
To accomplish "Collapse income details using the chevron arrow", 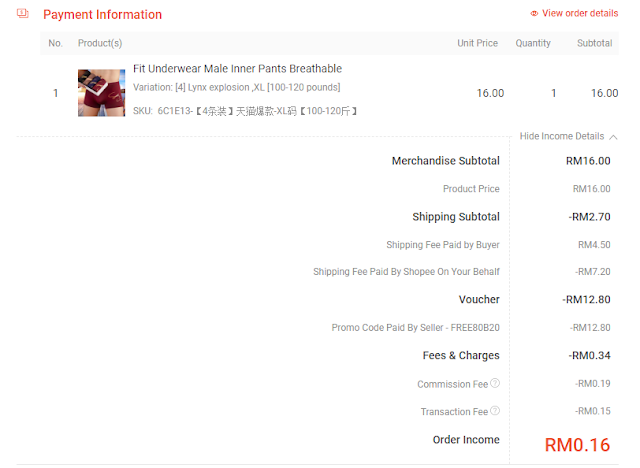I will click(613, 137).
